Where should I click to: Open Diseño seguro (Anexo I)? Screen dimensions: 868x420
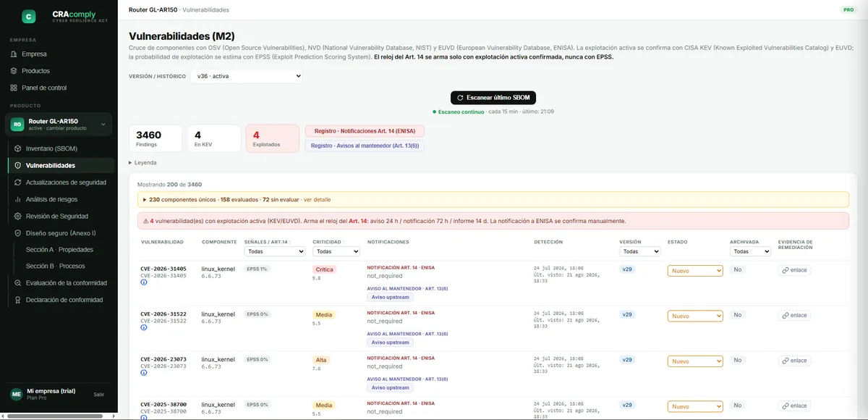pos(61,233)
